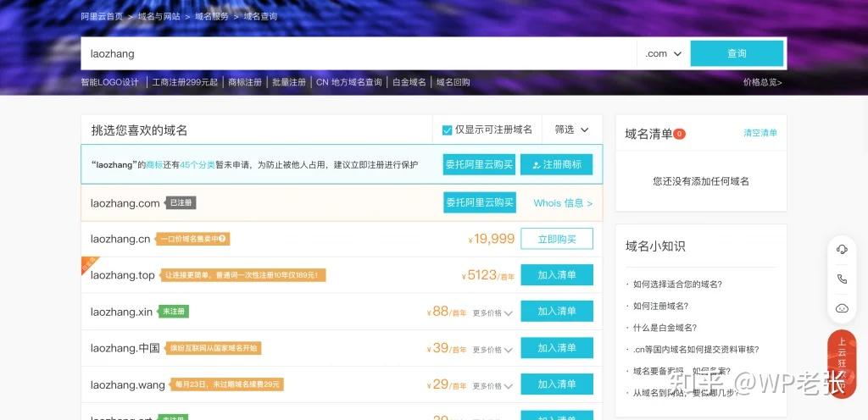Click the phone icon in floating sidebar
Viewport: 868px width, 420px height.
[842, 279]
